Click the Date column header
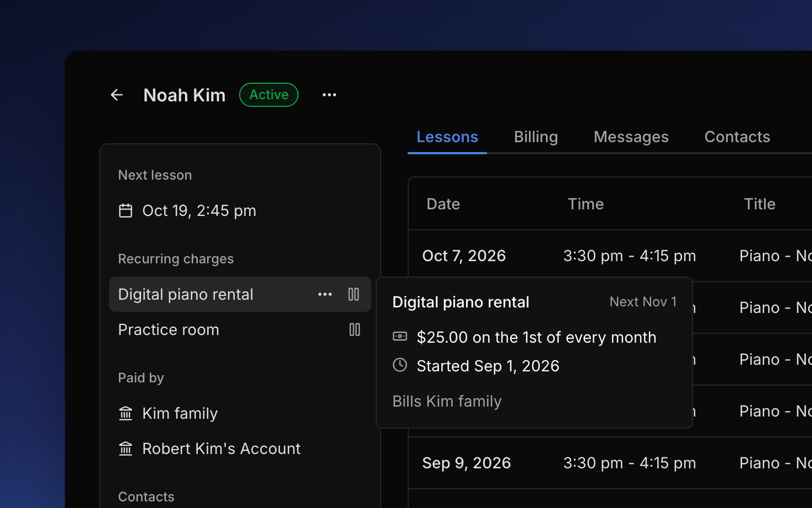The height and width of the screenshot is (508, 812). point(443,204)
